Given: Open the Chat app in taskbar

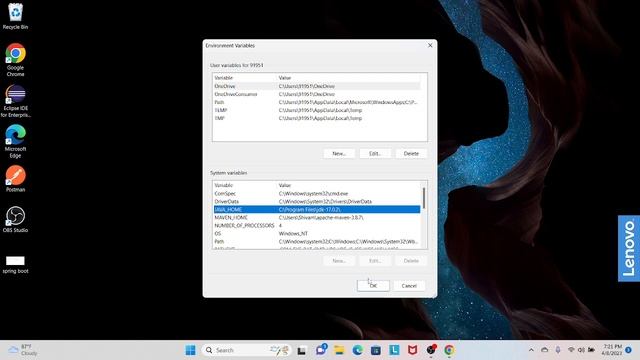Looking at the screenshot, I should tap(321, 350).
